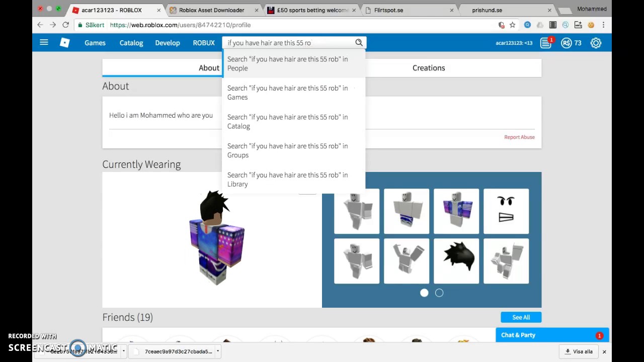This screenshot has width=644, height=362.
Task: Expand options arrow for 7ceaec9a97d3c27cbada5 download
Action: [218, 351]
